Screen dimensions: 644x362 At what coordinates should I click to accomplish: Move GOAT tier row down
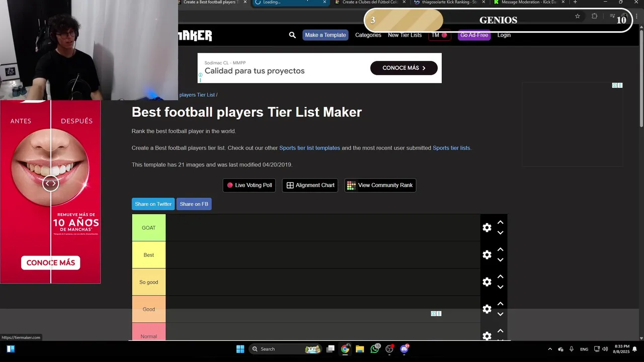point(500,233)
